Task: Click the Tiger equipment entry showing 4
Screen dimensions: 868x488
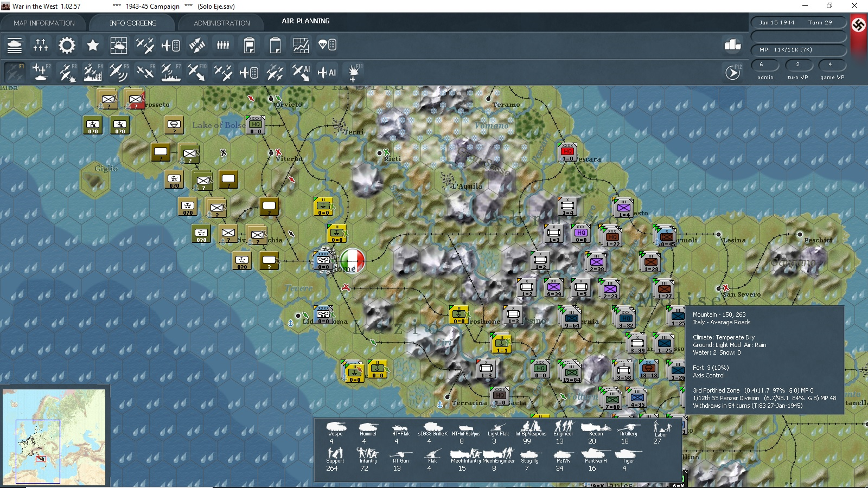Action: click(628, 459)
